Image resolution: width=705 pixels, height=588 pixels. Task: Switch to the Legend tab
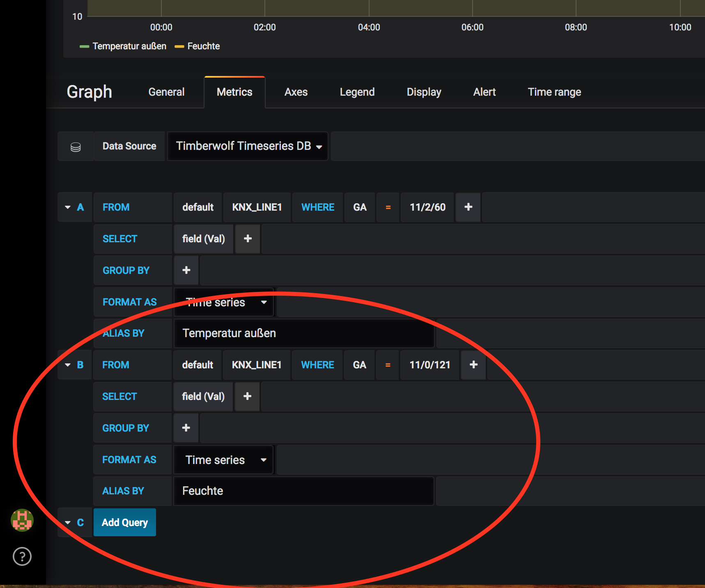(x=357, y=92)
